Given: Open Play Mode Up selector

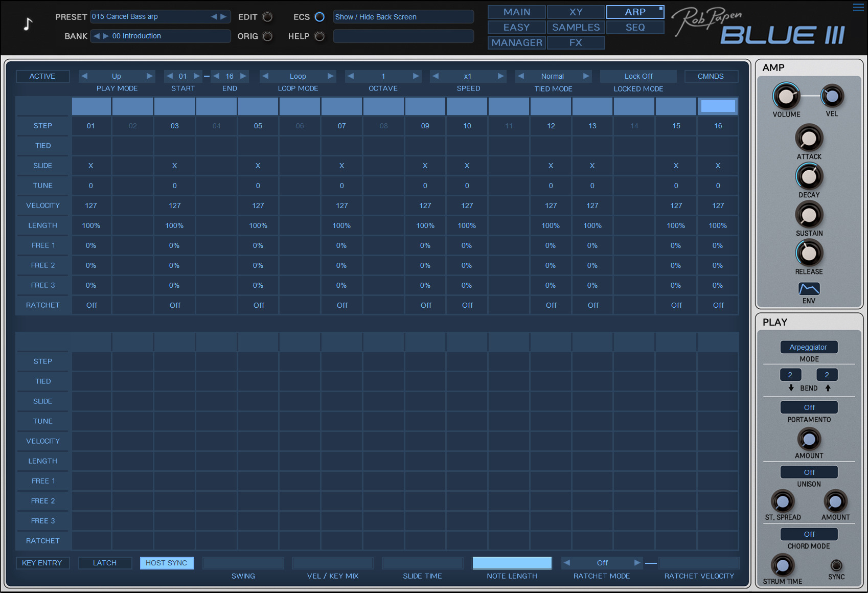Looking at the screenshot, I should (x=117, y=76).
